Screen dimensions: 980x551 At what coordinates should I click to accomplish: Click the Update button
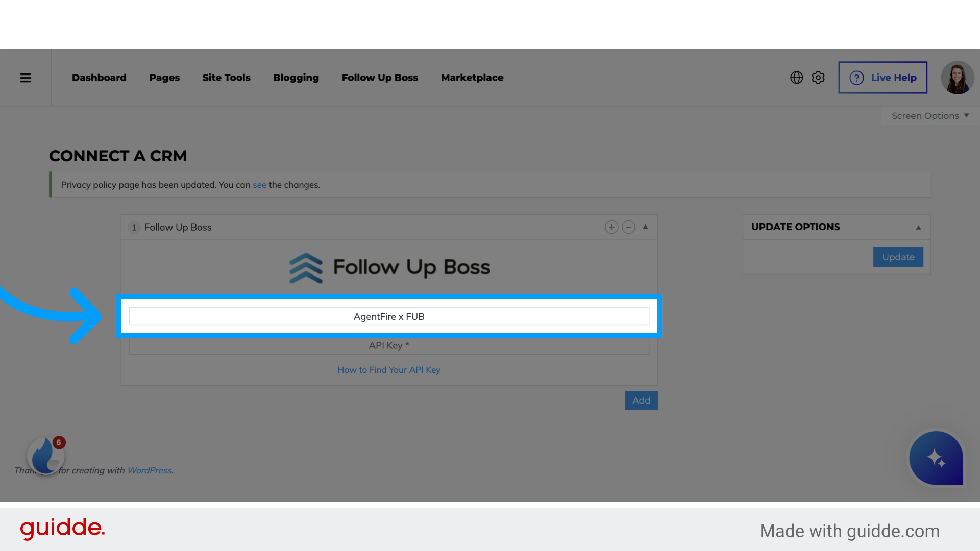pyautogui.click(x=898, y=257)
